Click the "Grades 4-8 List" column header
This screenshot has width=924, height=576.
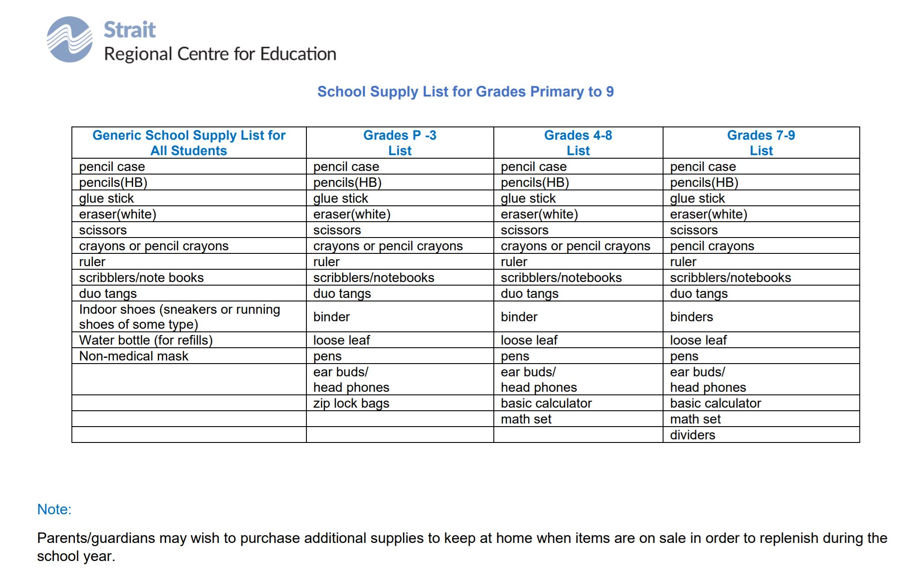[x=578, y=143]
